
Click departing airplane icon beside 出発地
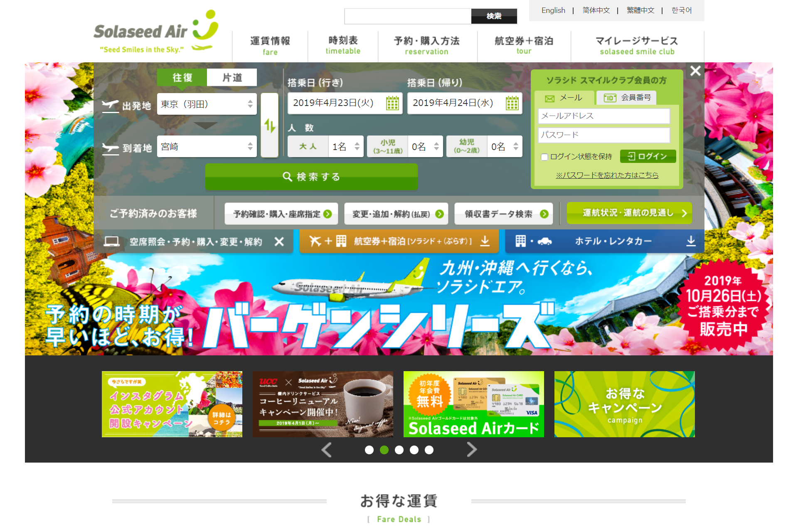pos(110,106)
